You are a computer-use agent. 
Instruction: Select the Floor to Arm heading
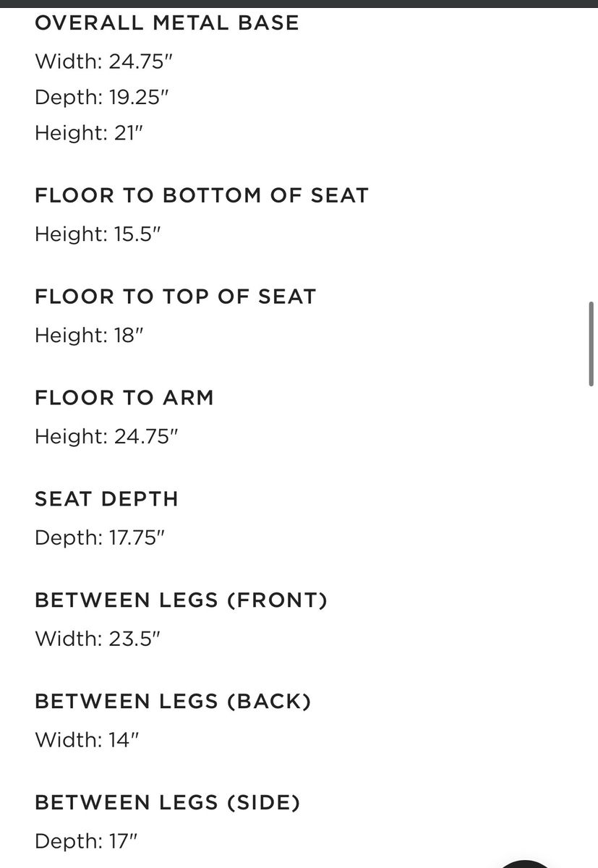tap(124, 398)
